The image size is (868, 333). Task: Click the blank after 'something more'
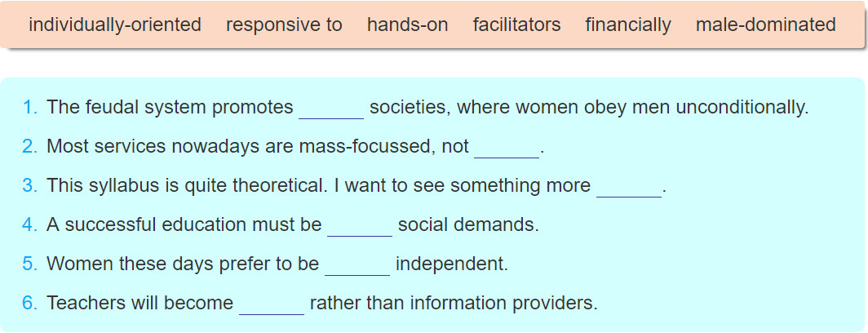coord(629,187)
